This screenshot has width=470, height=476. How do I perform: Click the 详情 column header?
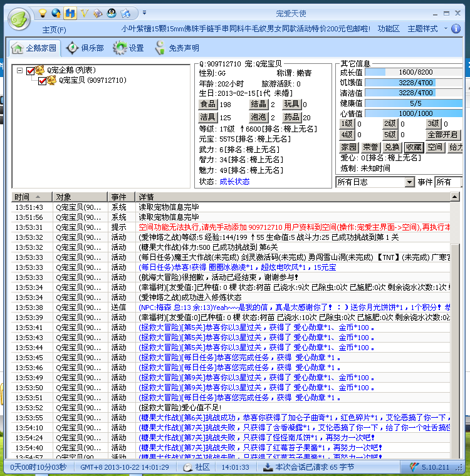click(x=293, y=197)
